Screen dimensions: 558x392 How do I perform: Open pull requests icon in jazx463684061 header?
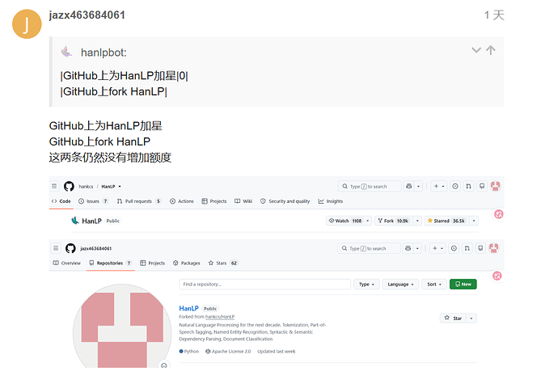(x=467, y=248)
